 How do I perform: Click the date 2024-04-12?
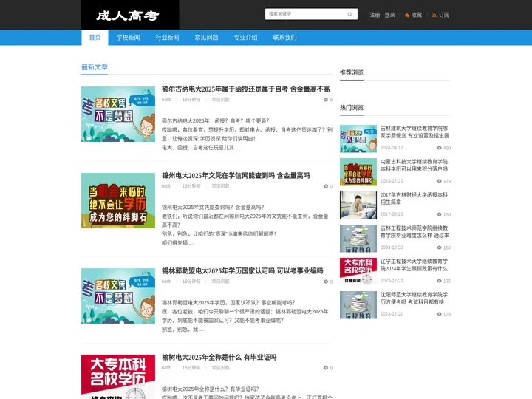(392, 148)
